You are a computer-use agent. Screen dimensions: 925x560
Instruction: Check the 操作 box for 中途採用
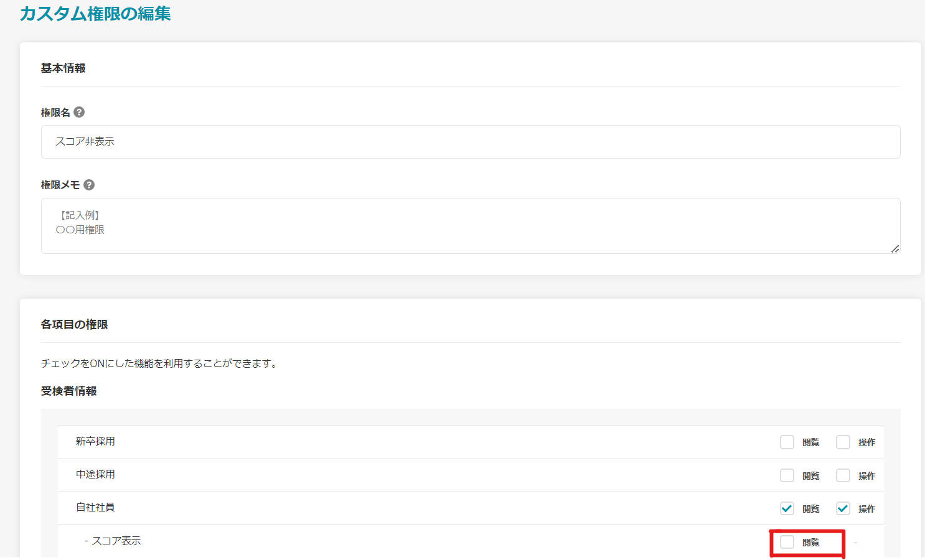tap(843, 475)
